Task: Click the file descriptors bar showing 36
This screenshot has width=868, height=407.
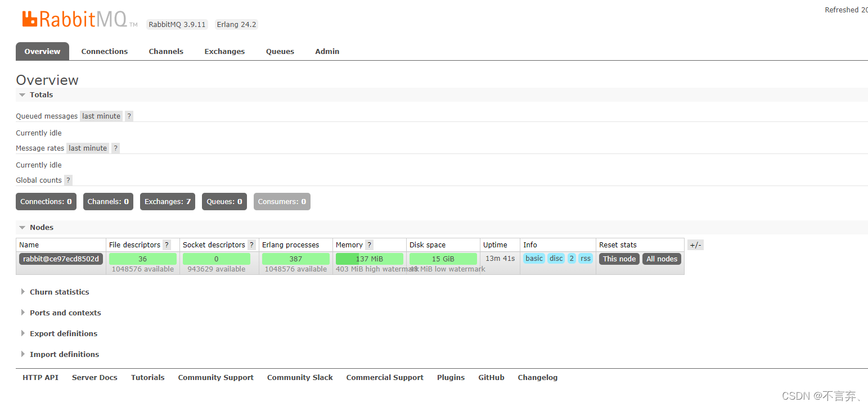Action: point(143,259)
